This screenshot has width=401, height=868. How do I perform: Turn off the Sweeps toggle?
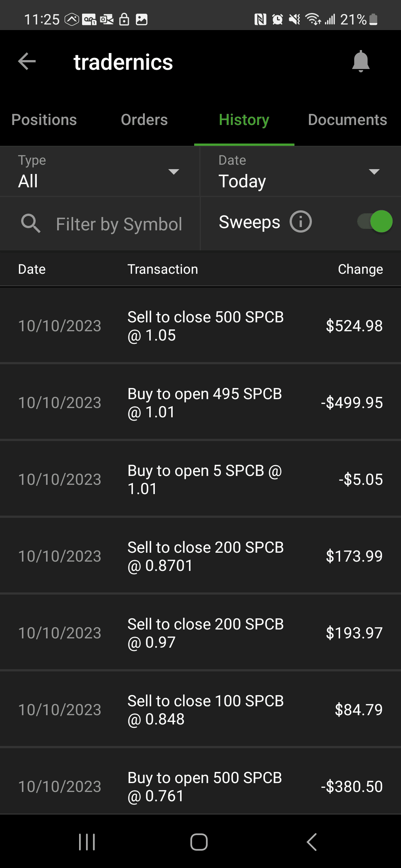(375, 222)
